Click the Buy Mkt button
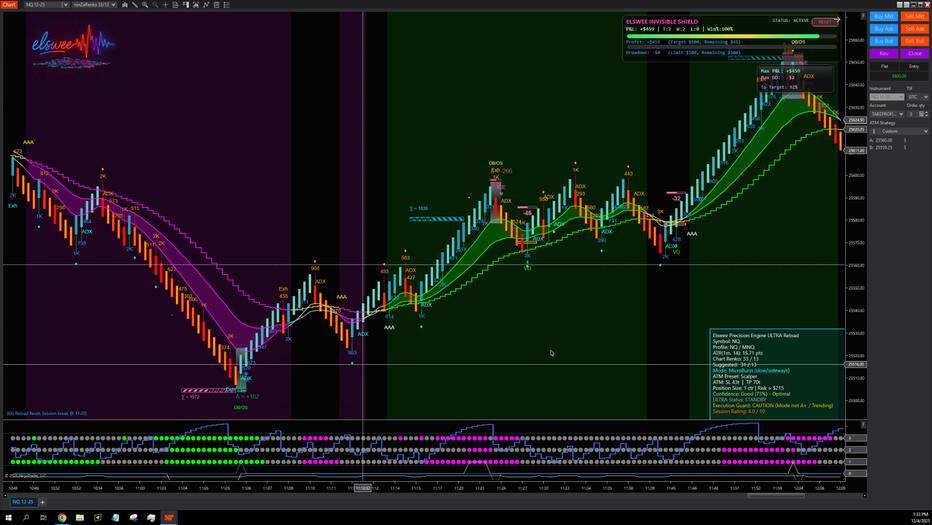Image resolution: width=932 pixels, height=525 pixels. pyautogui.click(x=883, y=17)
